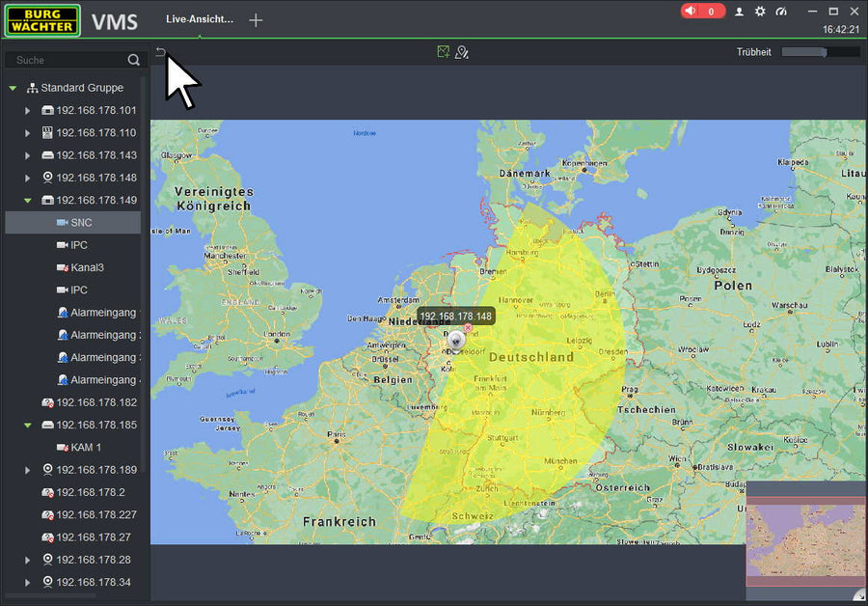Collapse the 192.168.178.149 device node
This screenshot has height=606, width=868.
[x=28, y=201]
